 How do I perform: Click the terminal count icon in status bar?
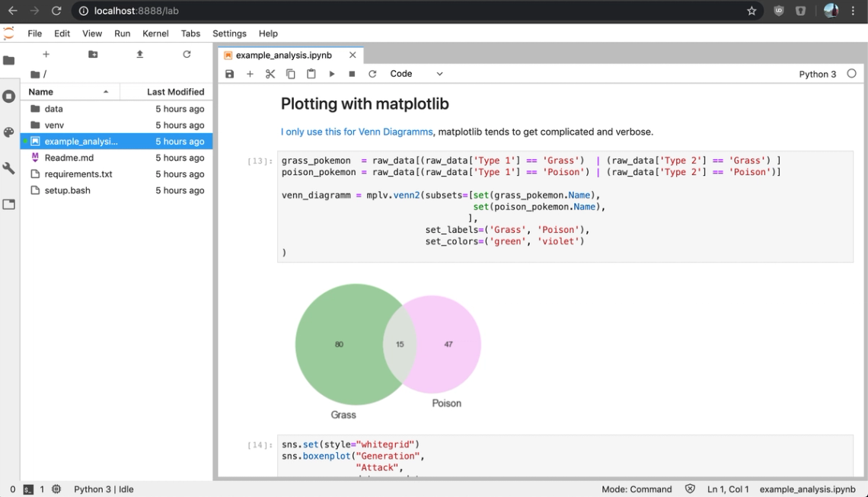pyautogui.click(x=27, y=489)
